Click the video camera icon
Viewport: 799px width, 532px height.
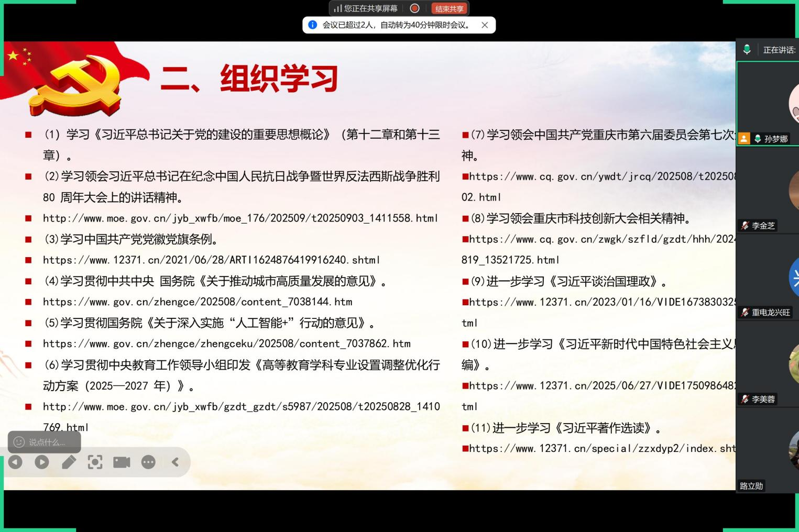tap(122, 462)
